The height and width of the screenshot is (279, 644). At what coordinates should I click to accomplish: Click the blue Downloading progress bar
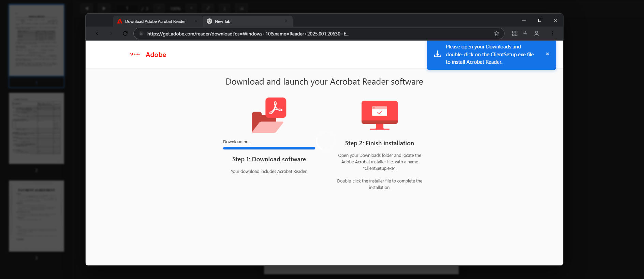[269, 148]
